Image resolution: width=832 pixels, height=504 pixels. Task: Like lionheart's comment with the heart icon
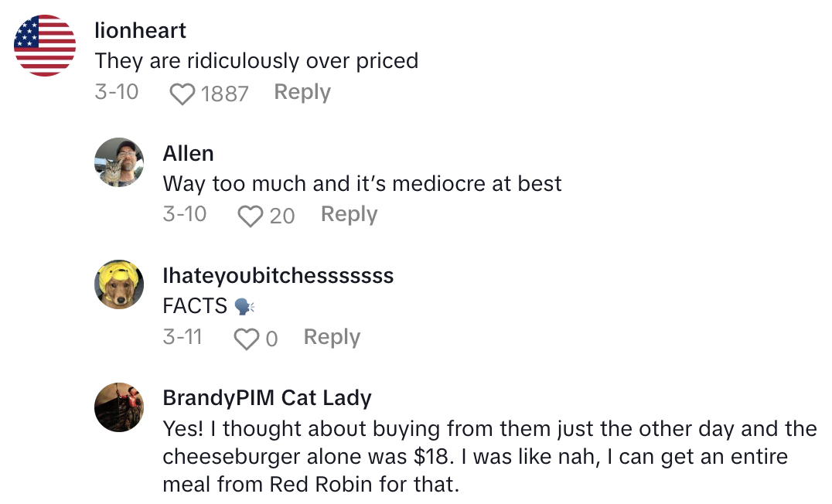(182, 94)
